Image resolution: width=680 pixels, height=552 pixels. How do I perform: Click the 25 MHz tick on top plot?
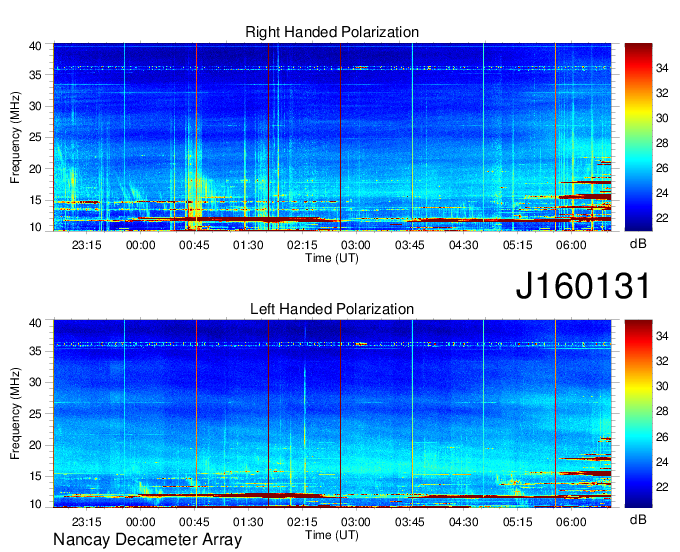[x=35, y=138]
